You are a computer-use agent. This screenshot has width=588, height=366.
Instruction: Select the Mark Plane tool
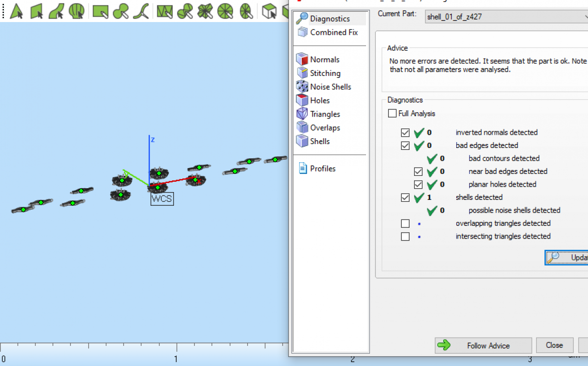click(37, 11)
